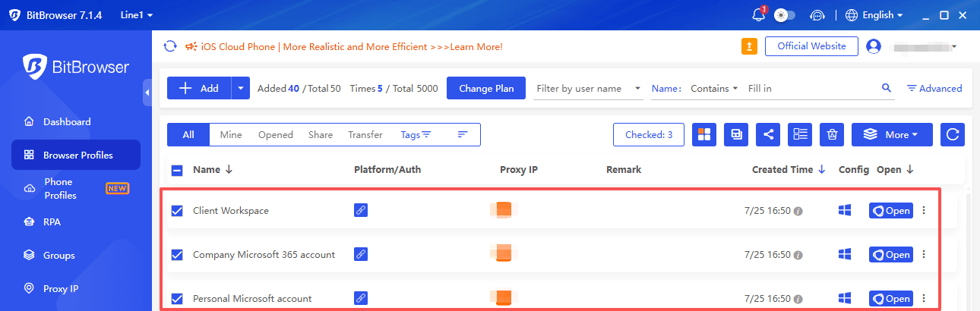
Task: Click the Windows config icon for Personal Microsoft account
Action: (x=845, y=298)
